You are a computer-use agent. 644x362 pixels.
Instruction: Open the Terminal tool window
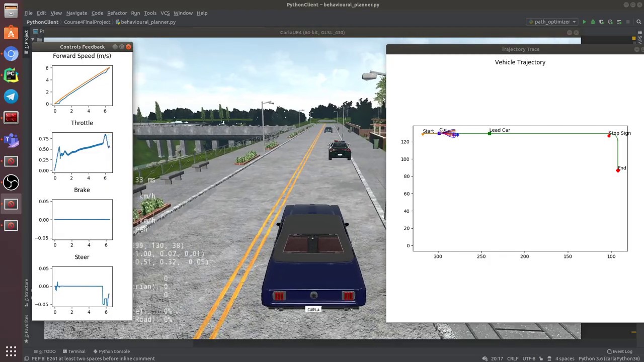pos(73,351)
